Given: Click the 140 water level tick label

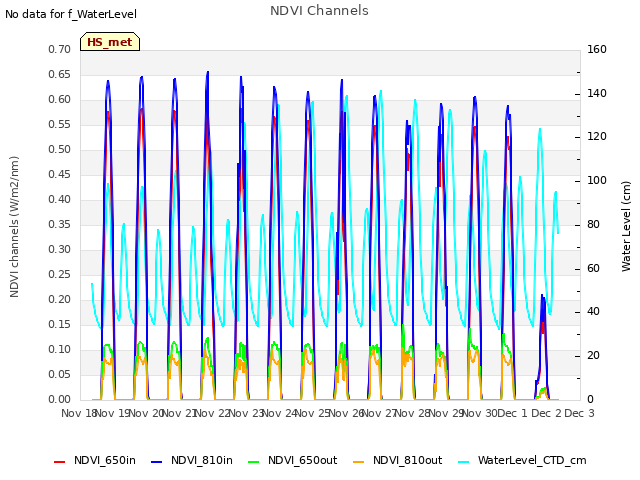Looking at the screenshot, I should pyautogui.click(x=597, y=93).
